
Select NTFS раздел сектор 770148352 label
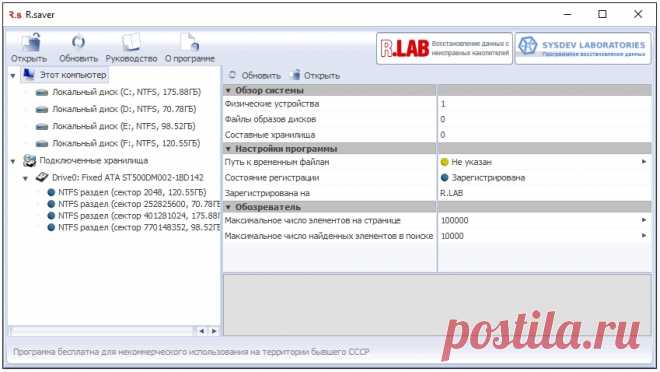139,227
